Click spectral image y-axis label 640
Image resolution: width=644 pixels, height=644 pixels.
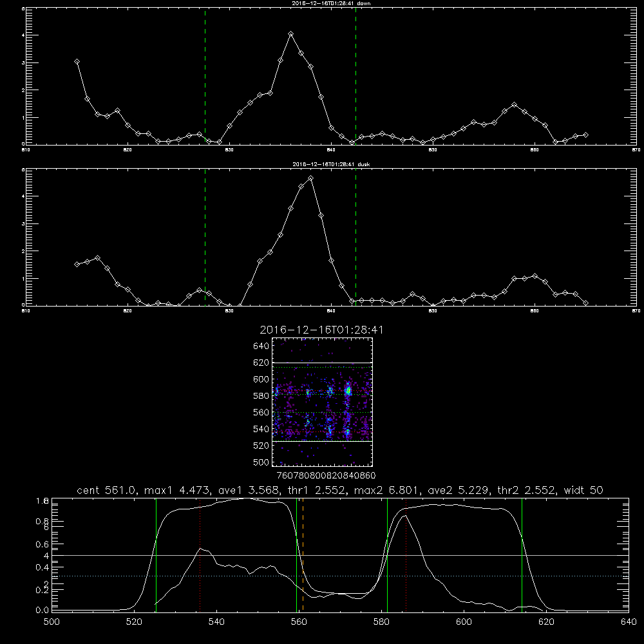pos(261,346)
